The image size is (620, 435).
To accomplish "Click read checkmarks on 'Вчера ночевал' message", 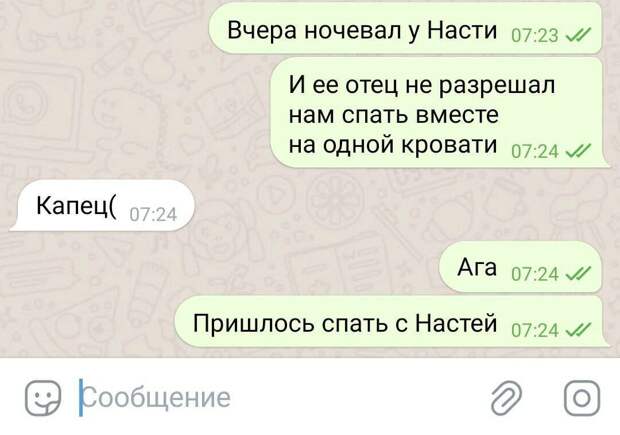I will click(578, 35).
